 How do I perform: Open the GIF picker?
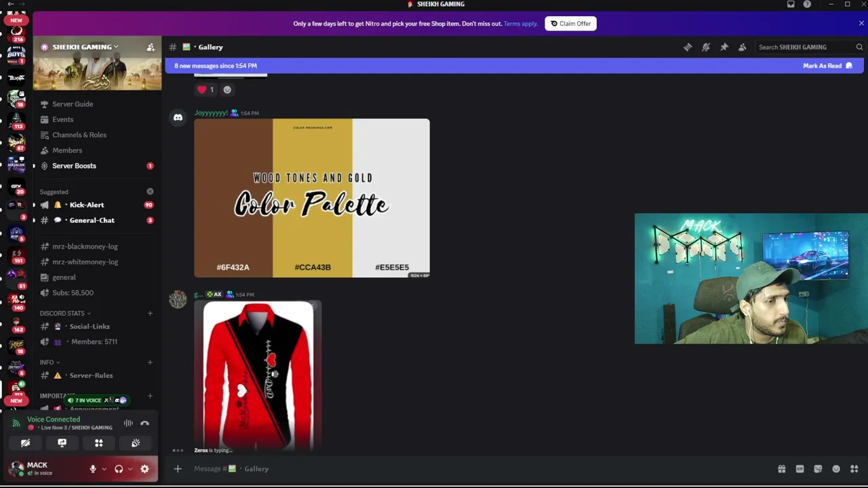(800, 469)
